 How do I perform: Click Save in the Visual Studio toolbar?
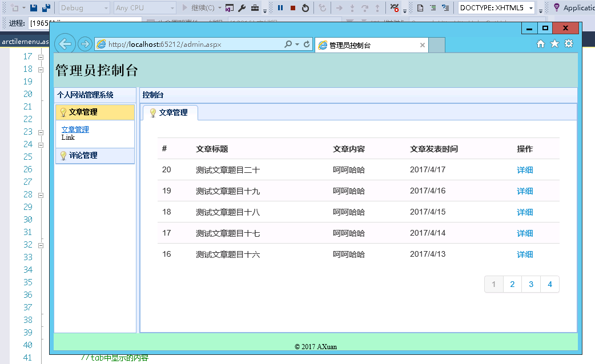(x=33, y=7)
